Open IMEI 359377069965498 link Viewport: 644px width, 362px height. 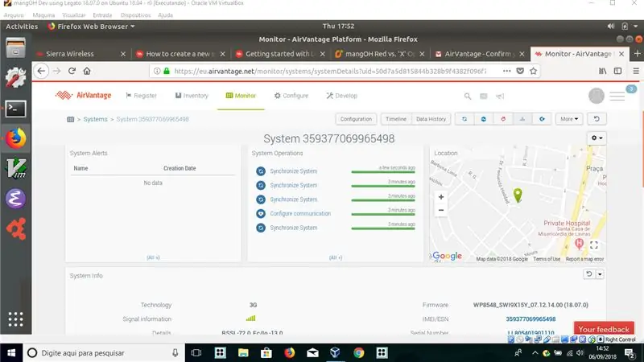click(530, 319)
